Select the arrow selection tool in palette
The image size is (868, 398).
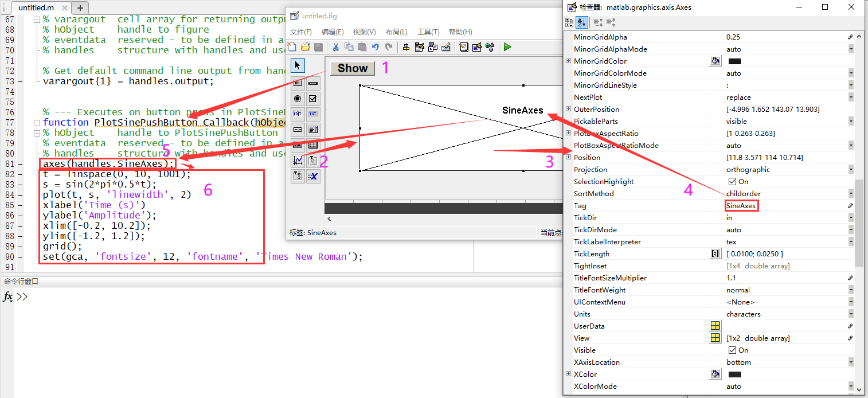(298, 65)
